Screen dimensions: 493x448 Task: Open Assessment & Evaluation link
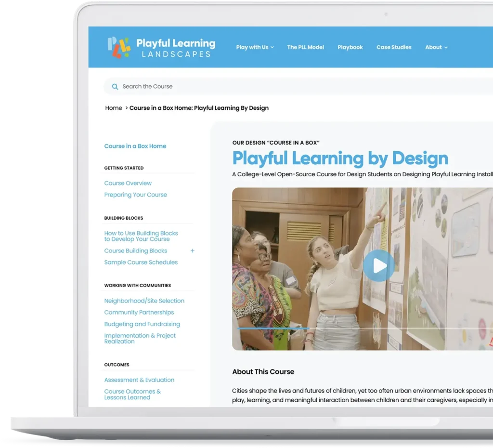(x=139, y=380)
